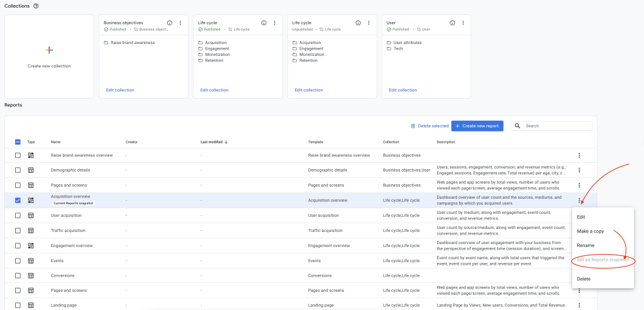The image size is (644, 310).
Task: Open three-dot menu on published Life cycle card
Action: point(274,23)
